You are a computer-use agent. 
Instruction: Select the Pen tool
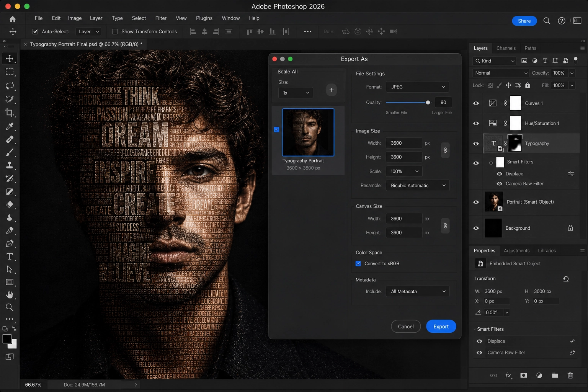coord(10,243)
